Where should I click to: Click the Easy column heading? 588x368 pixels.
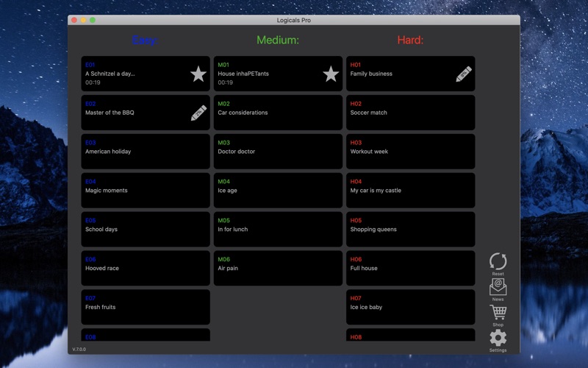(145, 40)
